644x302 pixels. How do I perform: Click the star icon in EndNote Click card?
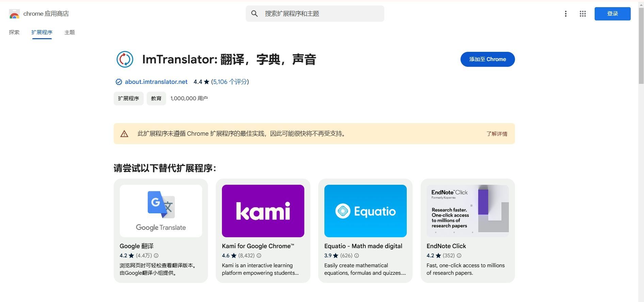coord(438,256)
